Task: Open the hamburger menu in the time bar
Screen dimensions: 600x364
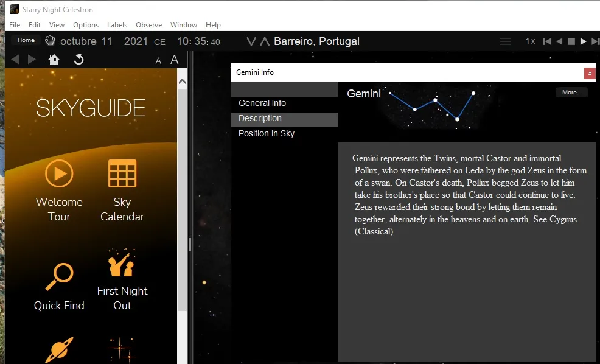Action: (x=506, y=41)
